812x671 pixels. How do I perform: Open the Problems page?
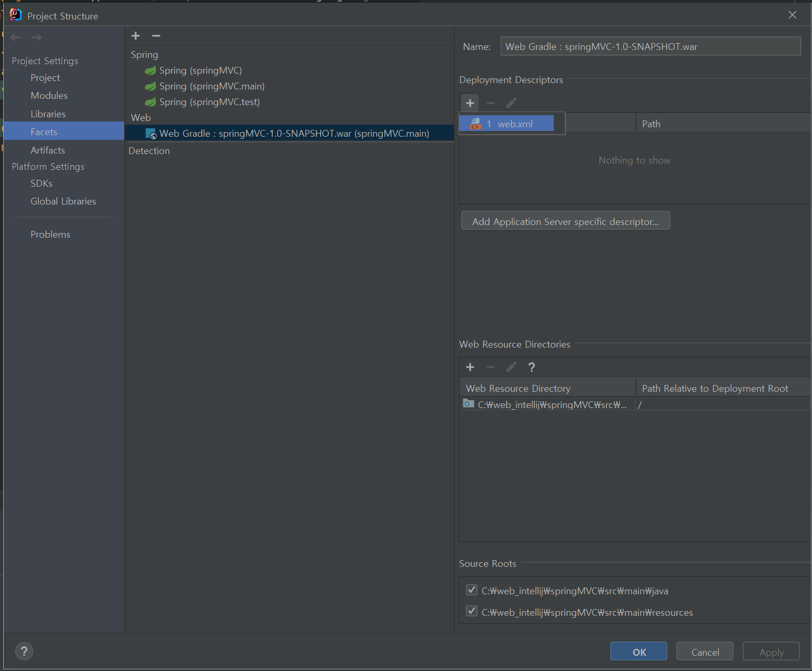(x=50, y=235)
